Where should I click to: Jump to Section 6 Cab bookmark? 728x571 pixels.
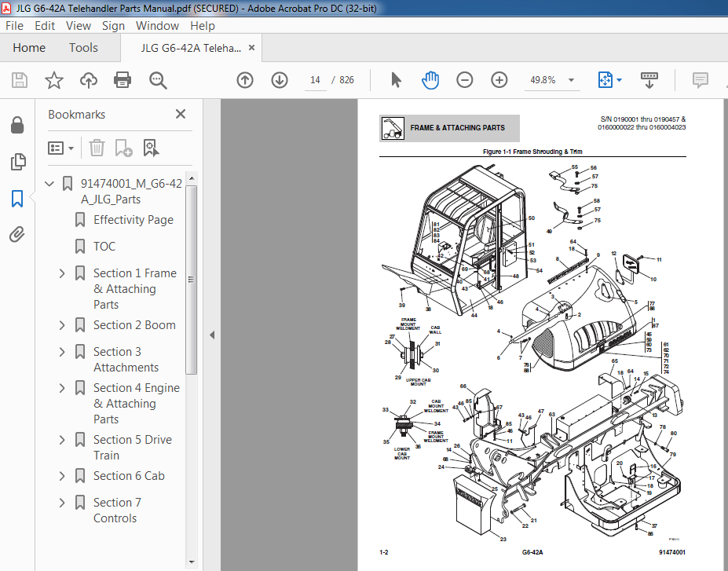(x=129, y=476)
